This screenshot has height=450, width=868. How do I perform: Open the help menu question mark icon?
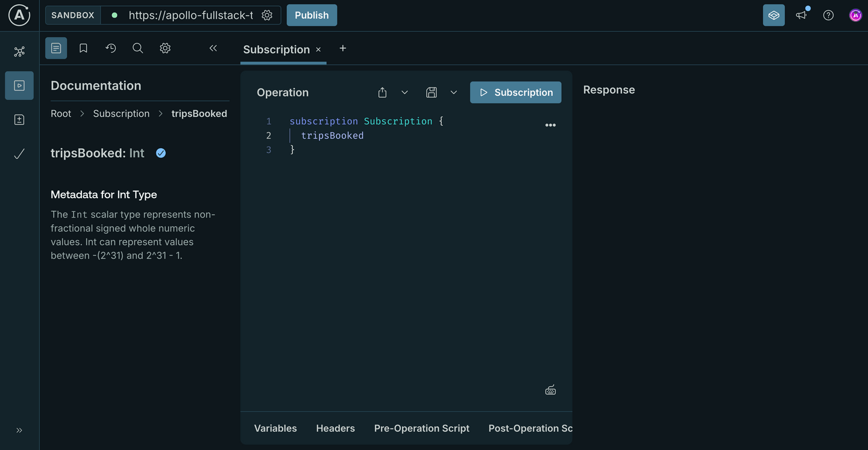pyautogui.click(x=828, y=14)
